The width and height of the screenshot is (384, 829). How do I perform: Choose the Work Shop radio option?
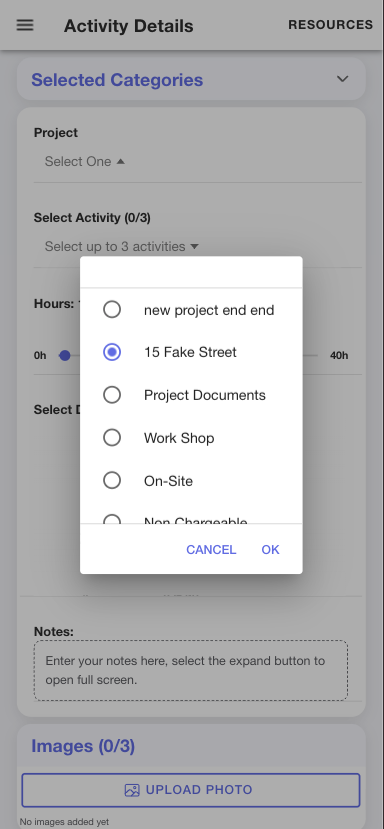191,438
